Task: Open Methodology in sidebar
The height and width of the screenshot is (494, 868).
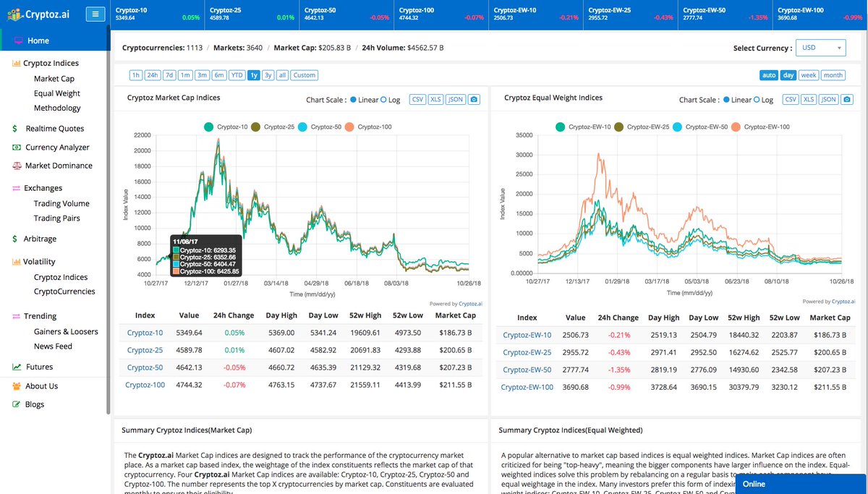Action: (x=57, y=108)
